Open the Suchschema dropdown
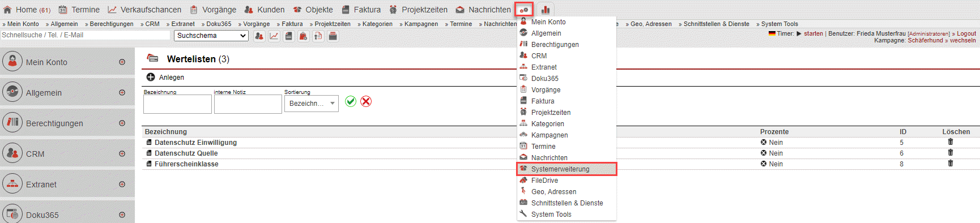 click(x=211, y=36)
